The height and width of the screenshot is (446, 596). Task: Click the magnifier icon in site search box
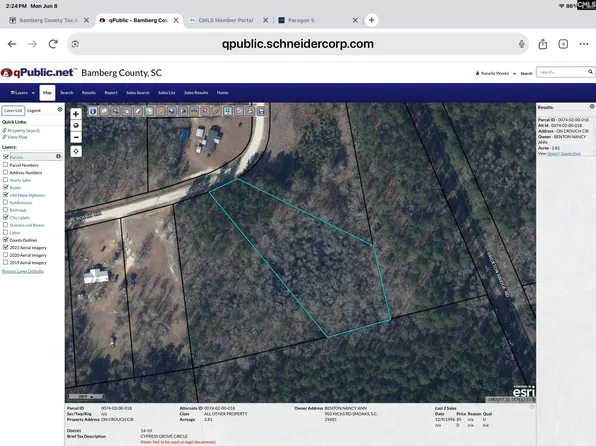590,71
